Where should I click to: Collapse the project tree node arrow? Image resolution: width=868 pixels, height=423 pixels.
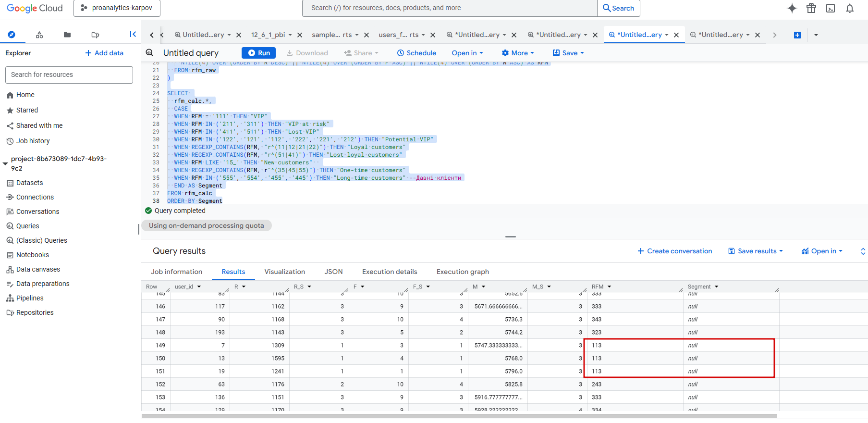click(6, 163)
